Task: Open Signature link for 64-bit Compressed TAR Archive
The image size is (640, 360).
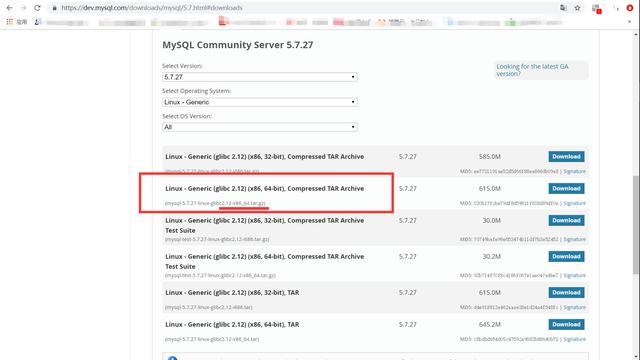Action: pyautogui.click(x=574, y=203)
